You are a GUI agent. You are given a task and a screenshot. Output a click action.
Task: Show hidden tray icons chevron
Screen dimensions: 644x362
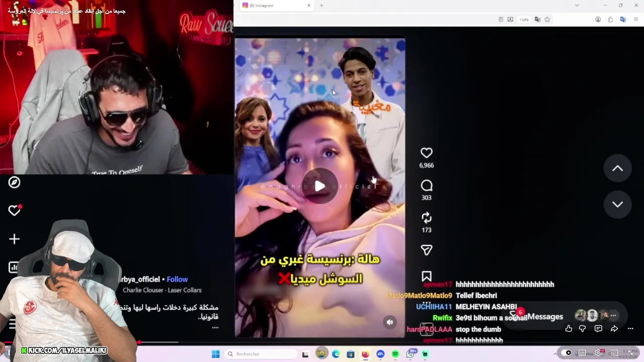tap(555, 353)
